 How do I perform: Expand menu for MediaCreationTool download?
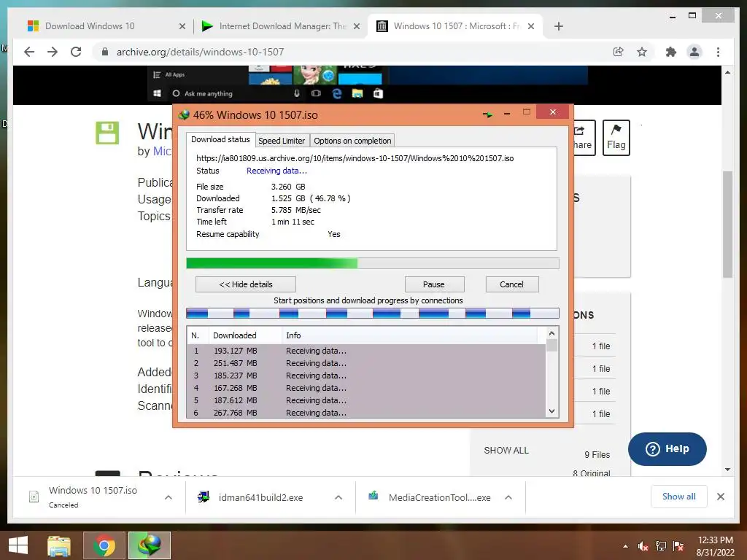pyautogui.click(x=508, y=497)
